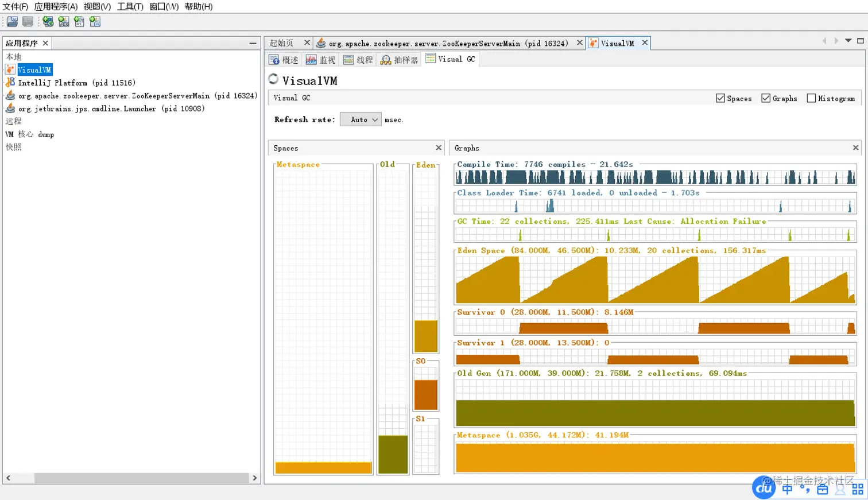Click the Add Remote Host toolbar icon
Screen dimensions: 868x500
click(x=48, y=21)
